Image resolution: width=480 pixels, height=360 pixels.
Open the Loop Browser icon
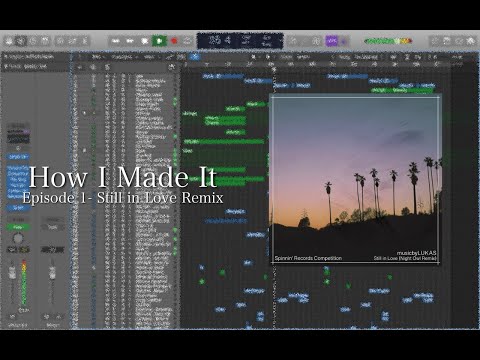coord(459,41)
